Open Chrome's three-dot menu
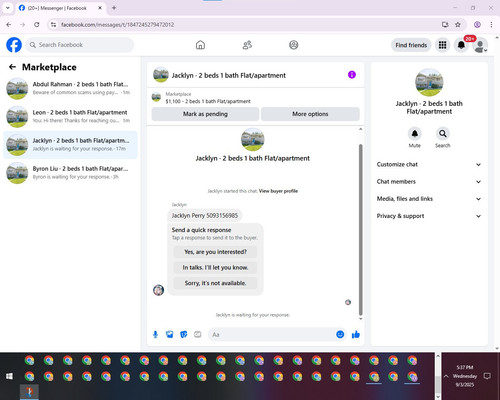The width and height of the screenshot is (500, 400). (491, 25)
